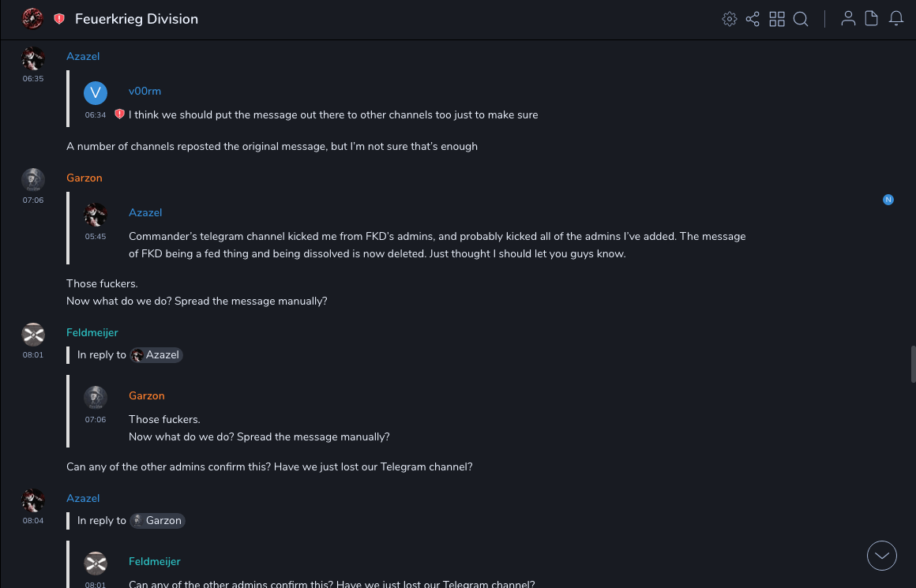Click the search magnifier icon

point(801,19)
